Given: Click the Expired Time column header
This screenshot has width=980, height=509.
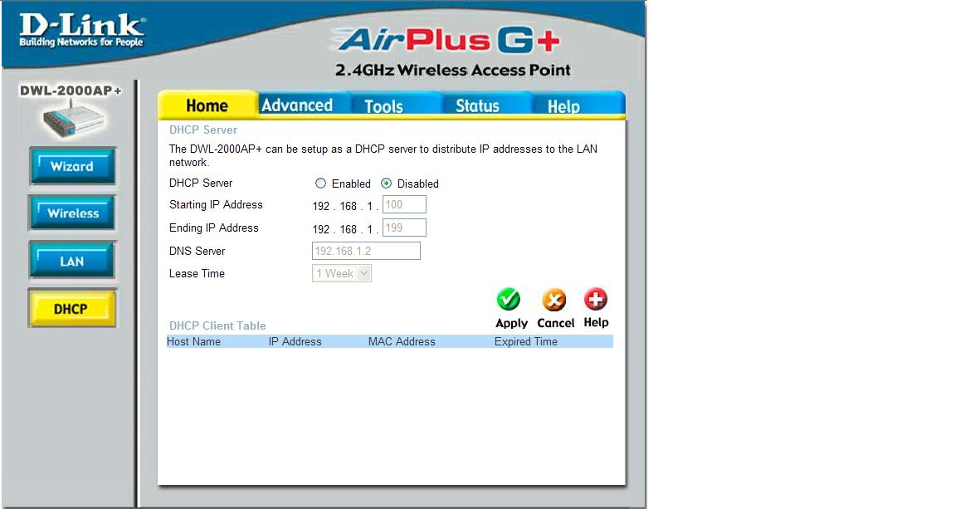Looking at the screenshot, I should [525, 341].
